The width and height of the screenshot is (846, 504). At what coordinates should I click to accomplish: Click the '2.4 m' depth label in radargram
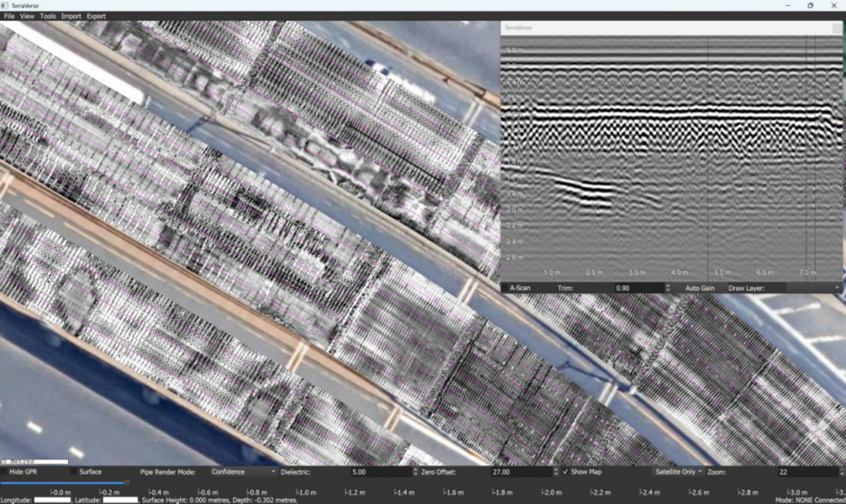click(514, 242)
